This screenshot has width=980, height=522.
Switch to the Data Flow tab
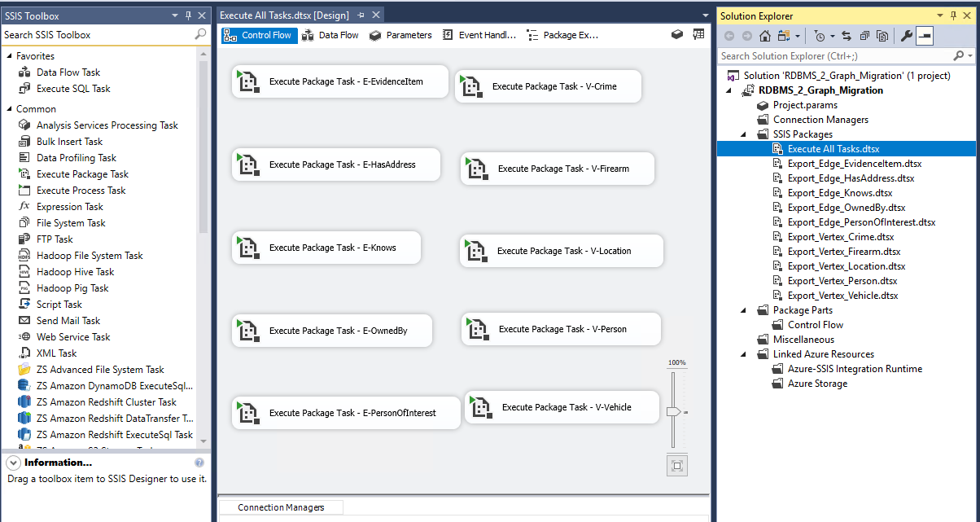(330, 35)
